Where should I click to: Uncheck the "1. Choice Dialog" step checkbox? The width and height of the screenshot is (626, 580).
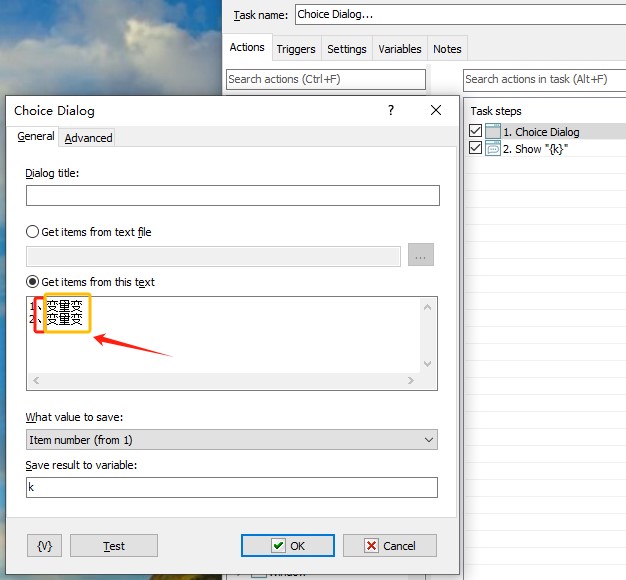point(475,131)
